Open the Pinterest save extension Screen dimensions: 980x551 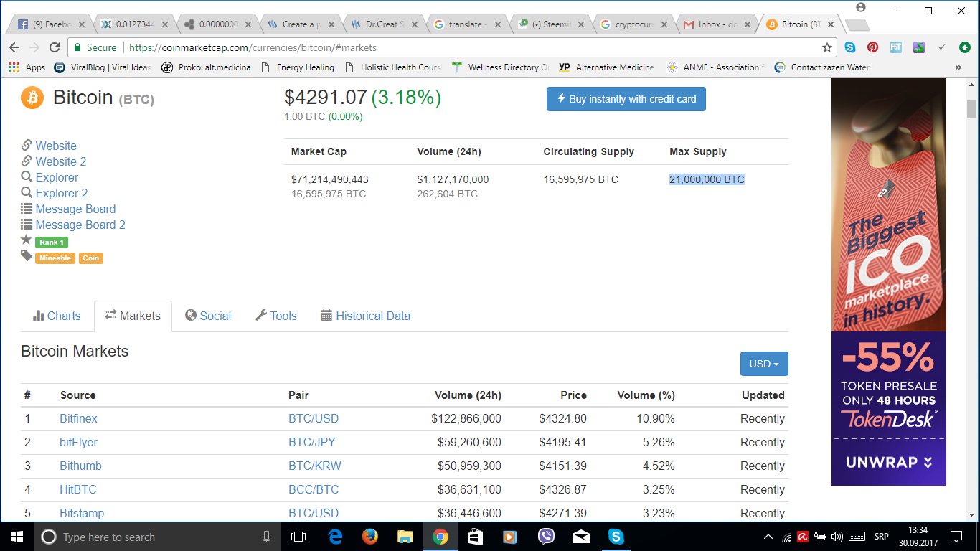(x=872, y=47)
